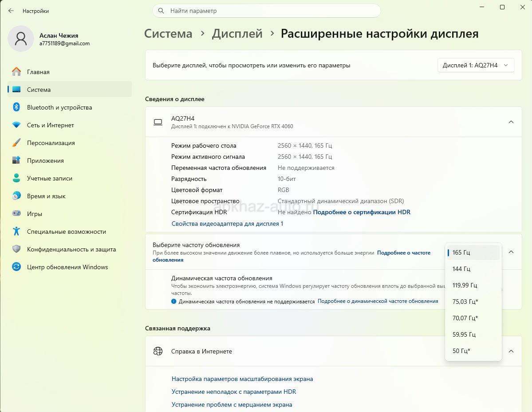
Task: Open Подробнее о сертификации HDR link
Action: click(x=362, y=212)
